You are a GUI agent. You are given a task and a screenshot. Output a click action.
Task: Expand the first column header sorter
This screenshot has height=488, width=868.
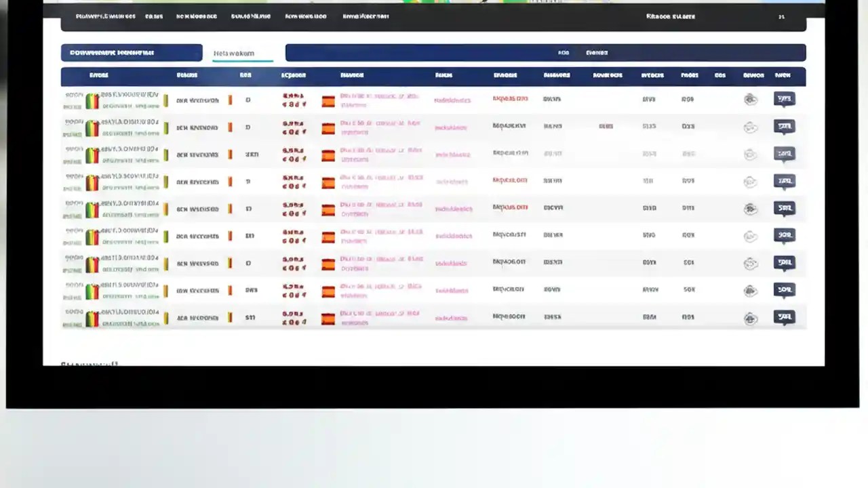tap(99, 75)
